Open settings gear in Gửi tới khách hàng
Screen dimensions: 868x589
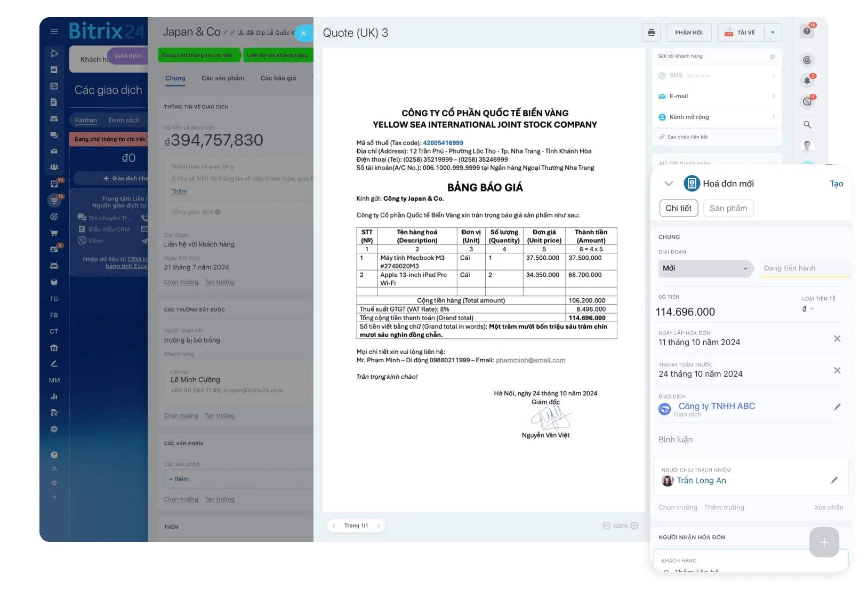click(773, 57)
